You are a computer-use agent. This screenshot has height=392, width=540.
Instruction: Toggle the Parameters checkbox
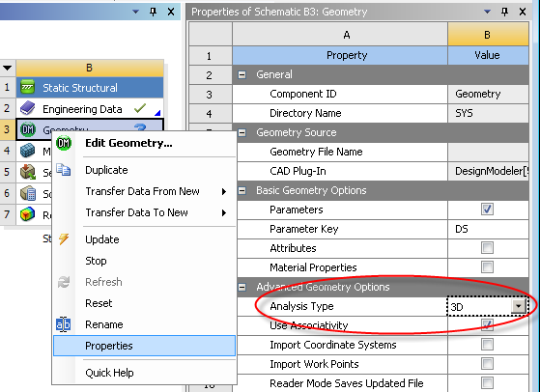(487, 210)
